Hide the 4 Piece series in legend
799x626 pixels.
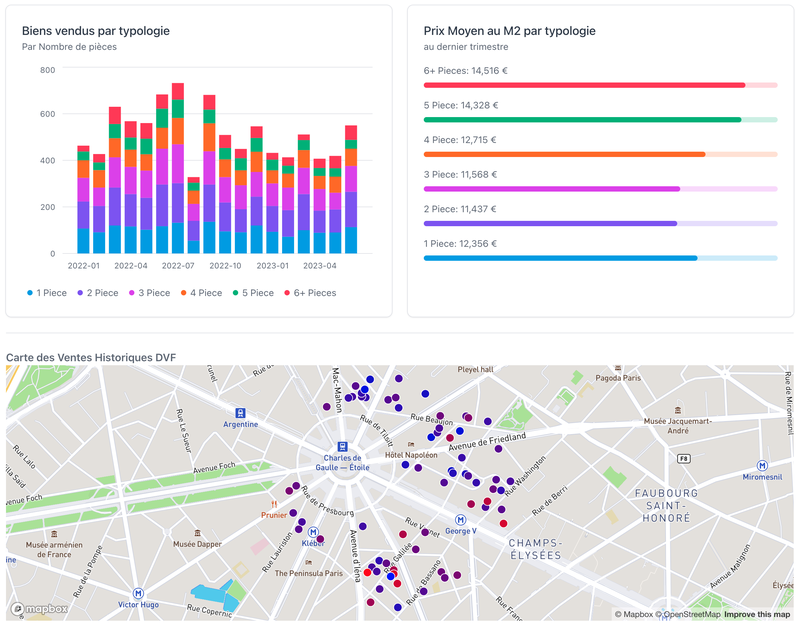tap(201, 293)
